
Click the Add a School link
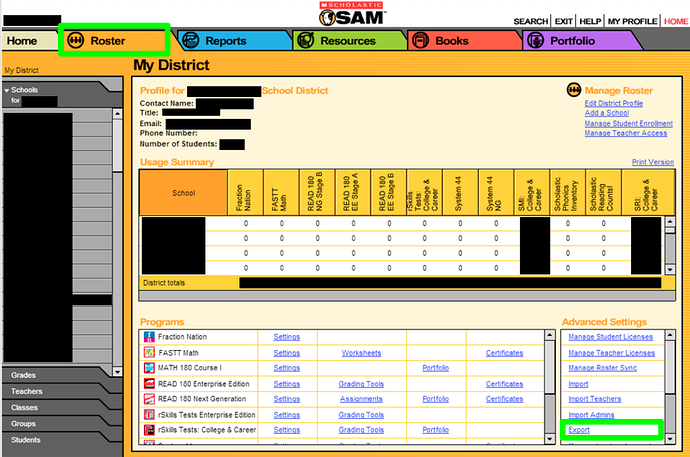coord(606,113)
